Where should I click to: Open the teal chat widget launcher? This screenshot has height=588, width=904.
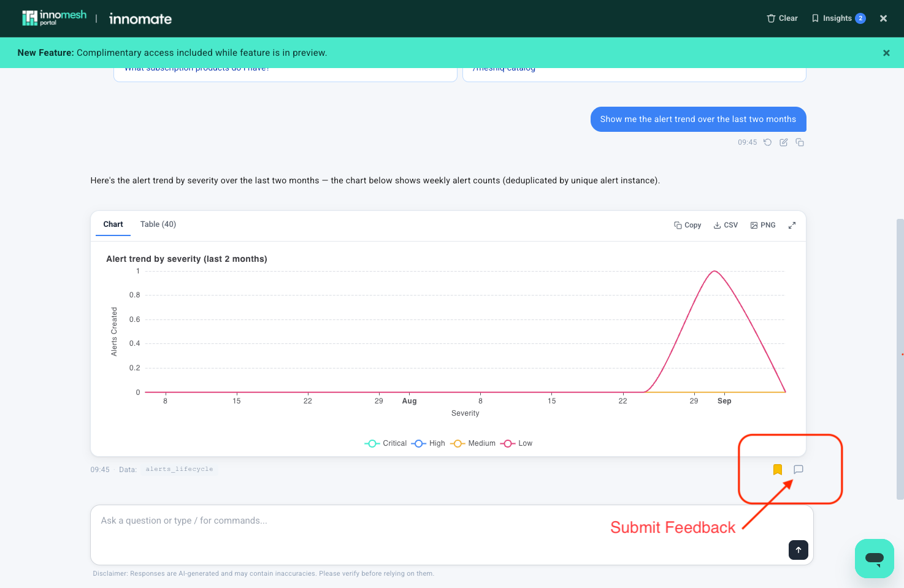[875, 559]
